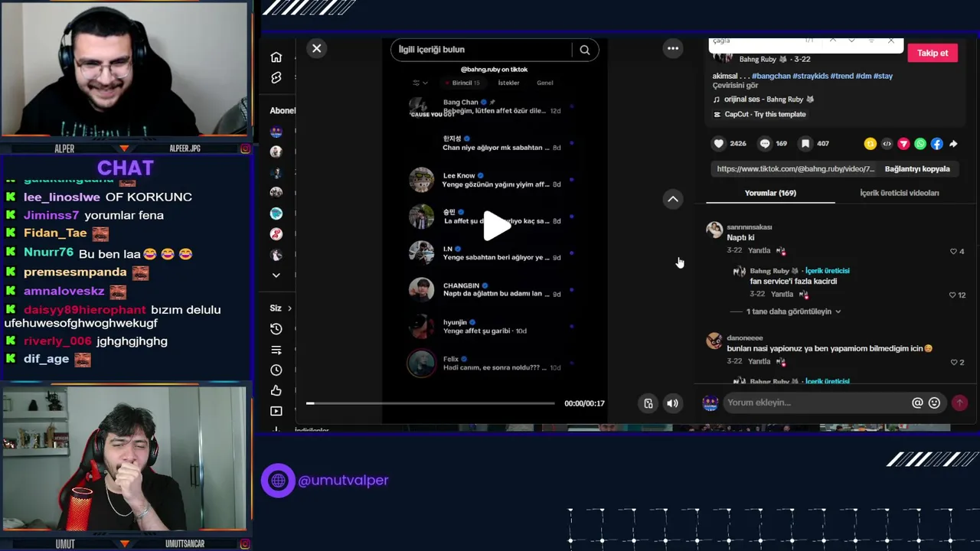980x551 pixels.
Task: Open 'orijinal ses - Bahng Ruby' sound
Action: 769,99
